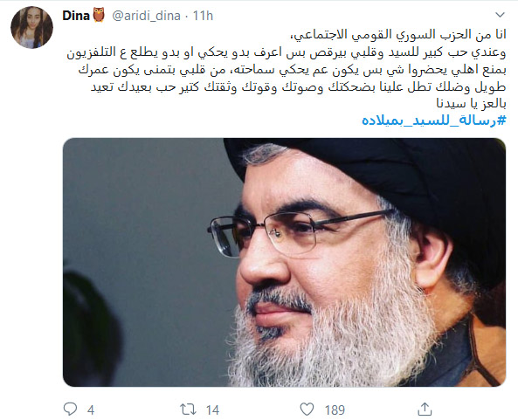Open the blue Arabic hashtag link
Screen dimensions: 518x420
434,120
